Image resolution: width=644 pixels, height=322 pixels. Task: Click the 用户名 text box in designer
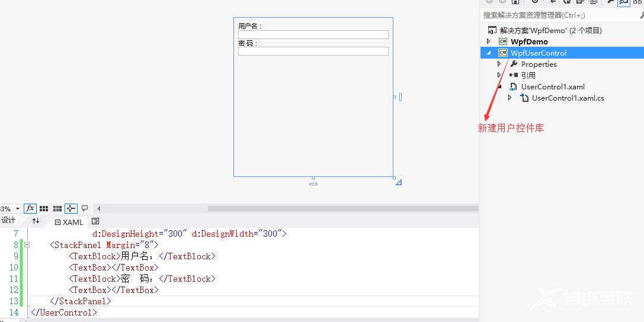tap(313, 34)
